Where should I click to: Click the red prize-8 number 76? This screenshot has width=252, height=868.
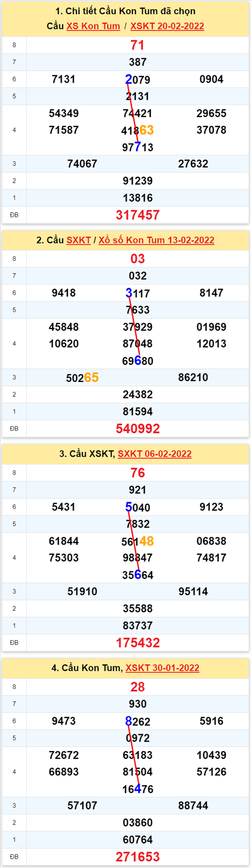[x=138, y=473]
